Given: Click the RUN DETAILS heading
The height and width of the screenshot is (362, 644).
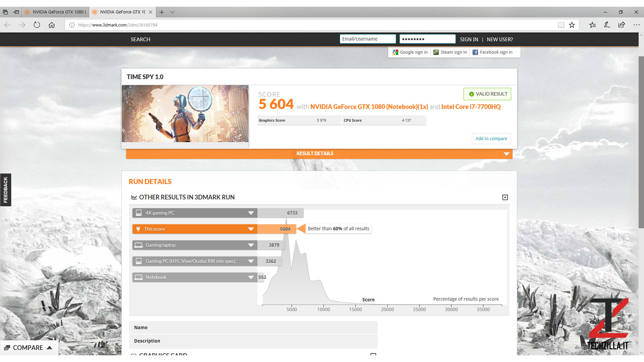Looking at the screenshot, I should pyautogui.click(x=150, y=182).
